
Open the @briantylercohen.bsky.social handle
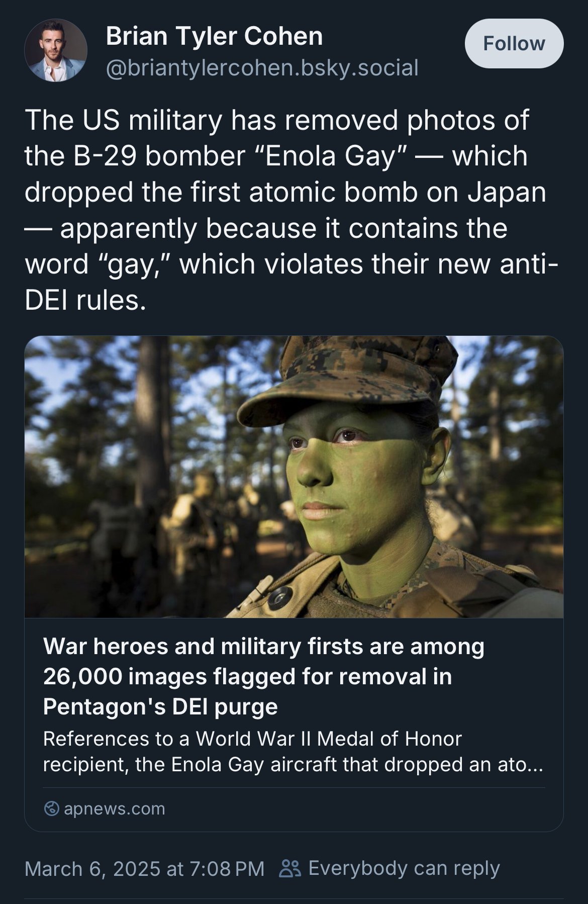(262, 68)
